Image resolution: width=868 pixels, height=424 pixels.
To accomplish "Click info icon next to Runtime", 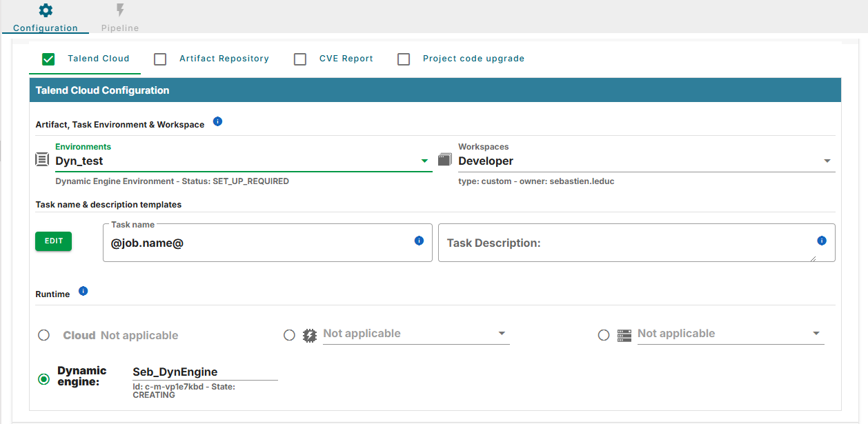I will tap(83, 291).
